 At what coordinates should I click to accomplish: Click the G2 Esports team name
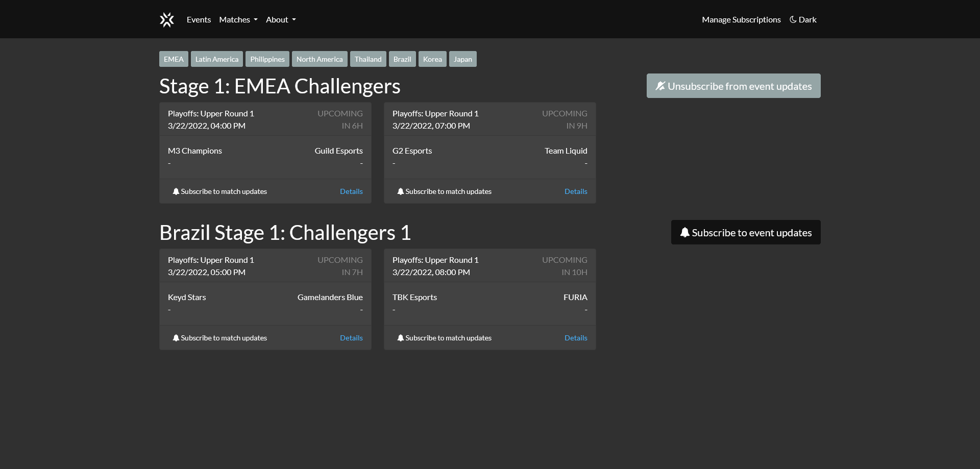(412, 151)
